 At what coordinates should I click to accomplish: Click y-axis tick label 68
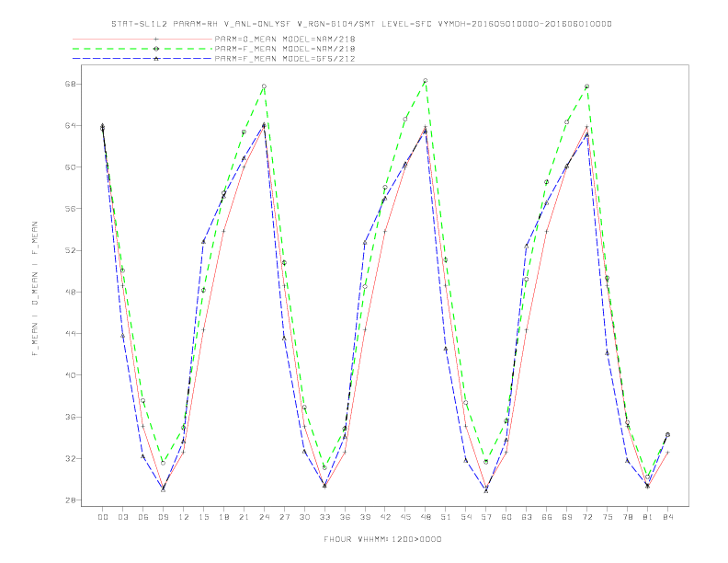coord(72,84)
